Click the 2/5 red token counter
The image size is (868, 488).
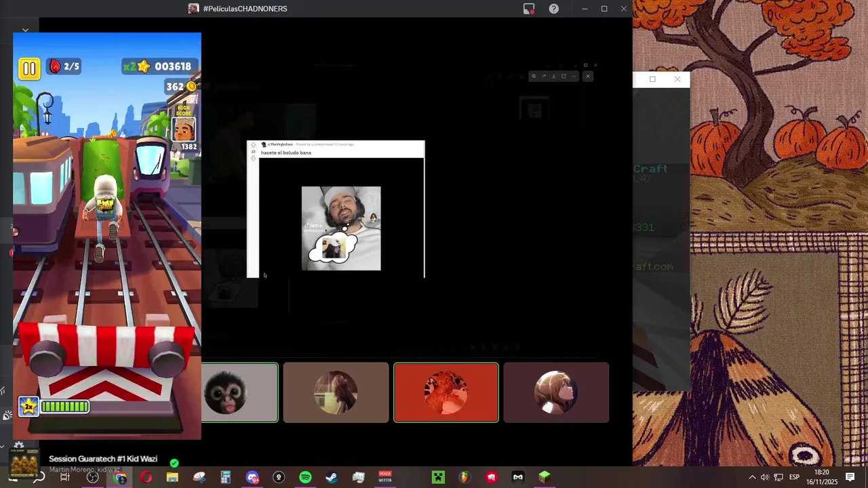coord(64,66)
